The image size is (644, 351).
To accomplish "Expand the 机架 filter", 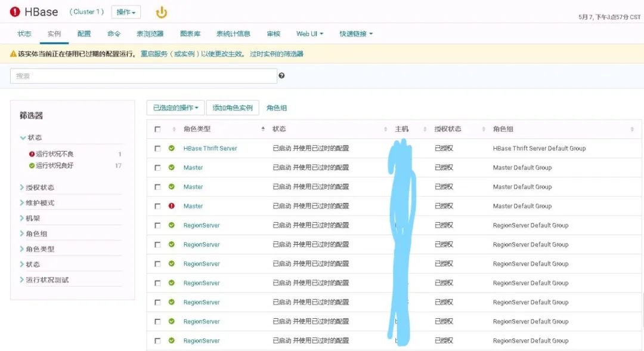I will 30,218.
